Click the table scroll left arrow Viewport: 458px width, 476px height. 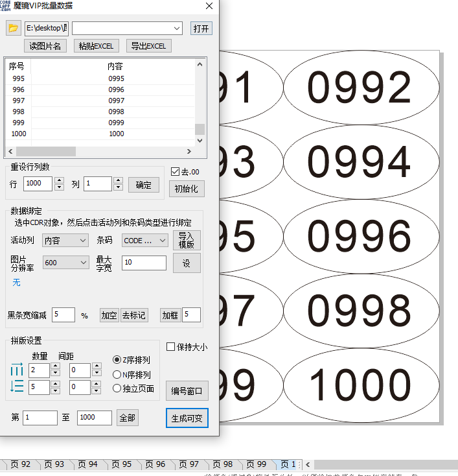coord(10,151)
